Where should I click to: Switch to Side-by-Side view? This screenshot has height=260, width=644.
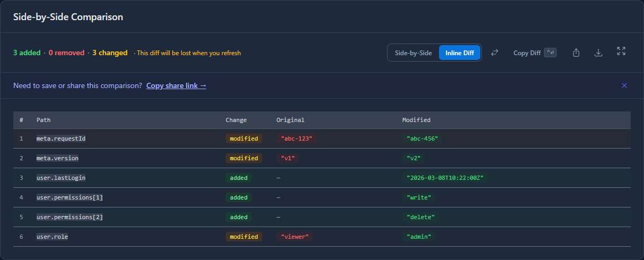[x=414, y=53]
